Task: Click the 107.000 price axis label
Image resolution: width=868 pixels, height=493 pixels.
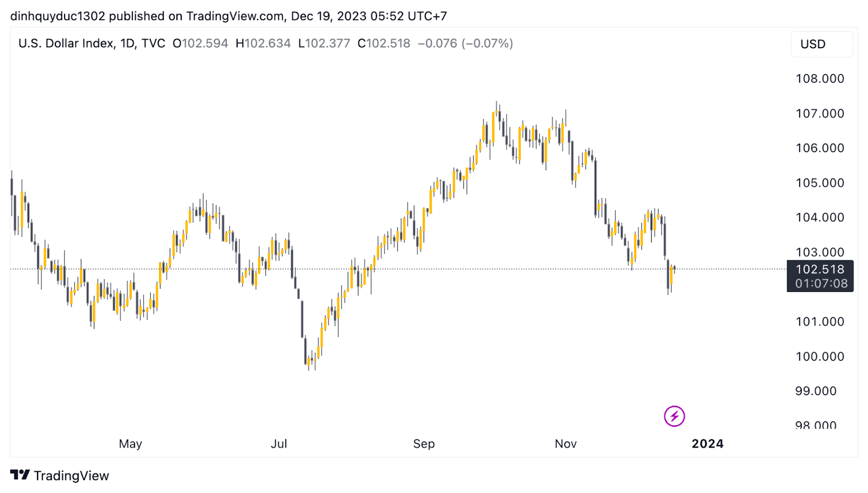Action: point(820,113)
